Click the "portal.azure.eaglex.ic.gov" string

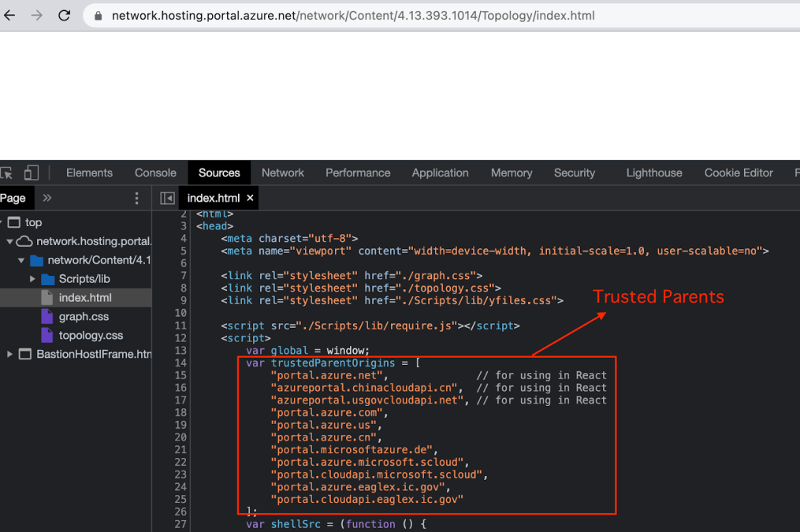click(358, 487)
